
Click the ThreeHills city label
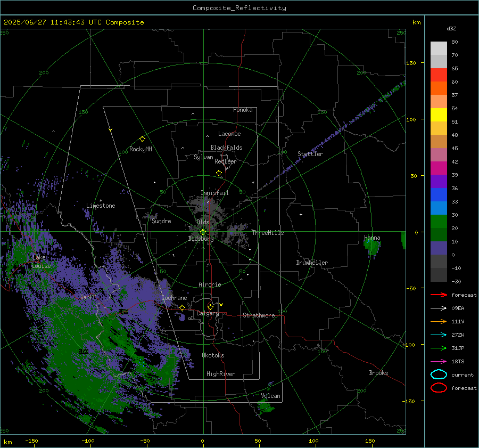[x=268, y=233]
